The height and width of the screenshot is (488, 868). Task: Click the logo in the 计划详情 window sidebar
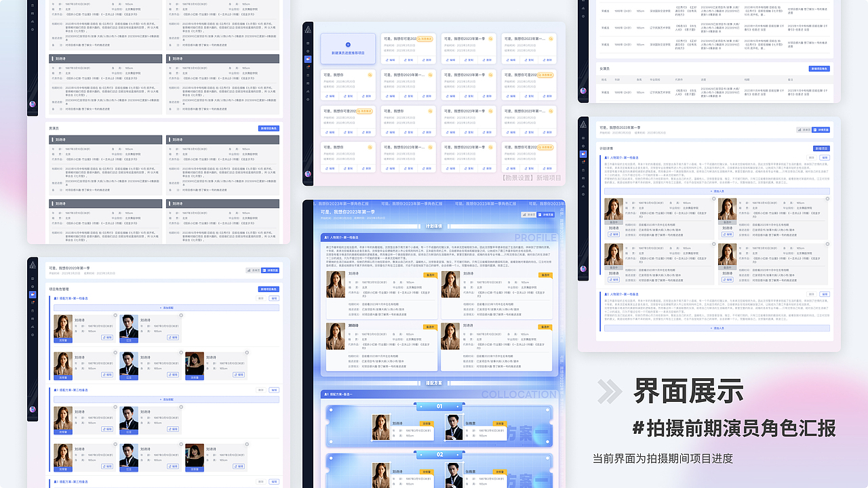[583, 125]
